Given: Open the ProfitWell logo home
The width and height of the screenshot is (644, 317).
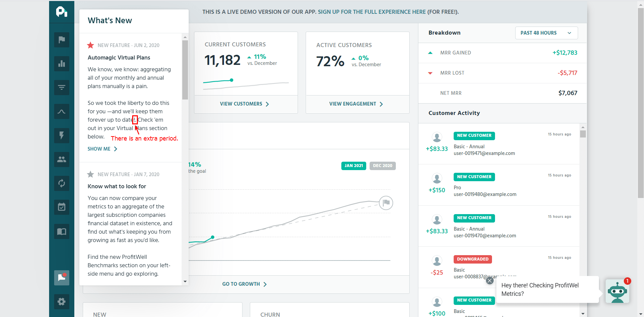Looking at the screenshot, I should tap(62, 12).
